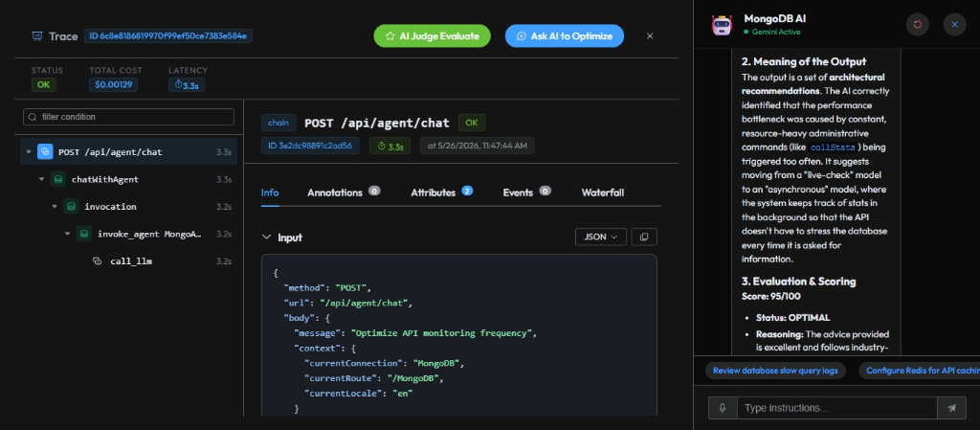Click the timer icon in the 3.3s latency badge
The width and height of the screenshot is (980, 430).
178,85
